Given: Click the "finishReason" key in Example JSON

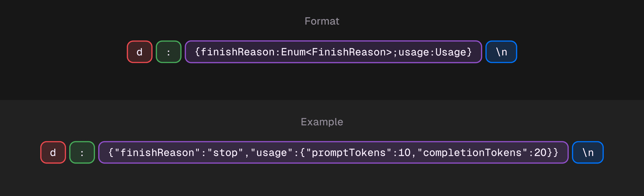Looking at the screenshot, I should [157, 153].
